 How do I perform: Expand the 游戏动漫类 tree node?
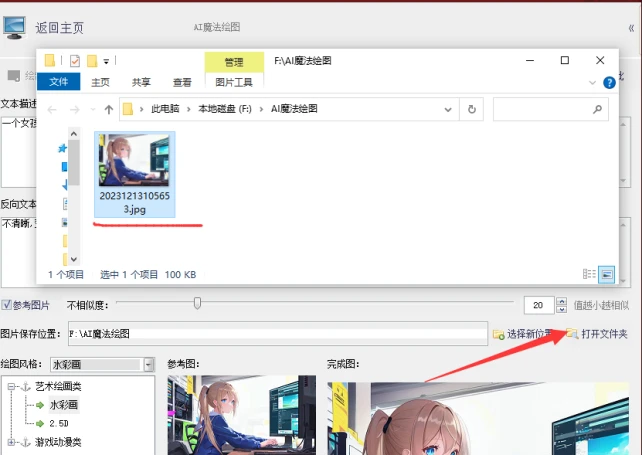click(11, 442)
